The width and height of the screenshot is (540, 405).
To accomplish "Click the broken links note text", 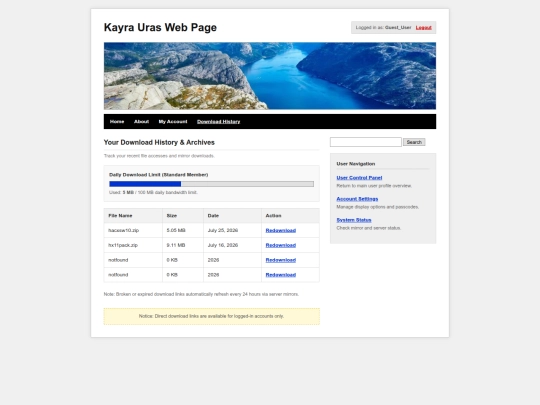I will click(x=201, y=294).
